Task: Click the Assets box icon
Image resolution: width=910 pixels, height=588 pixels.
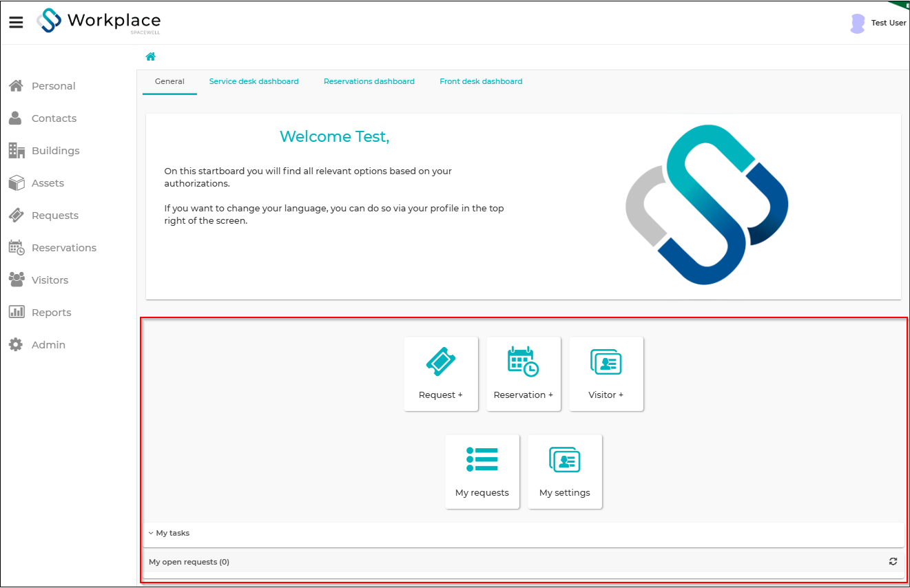Action: (17, 183)
